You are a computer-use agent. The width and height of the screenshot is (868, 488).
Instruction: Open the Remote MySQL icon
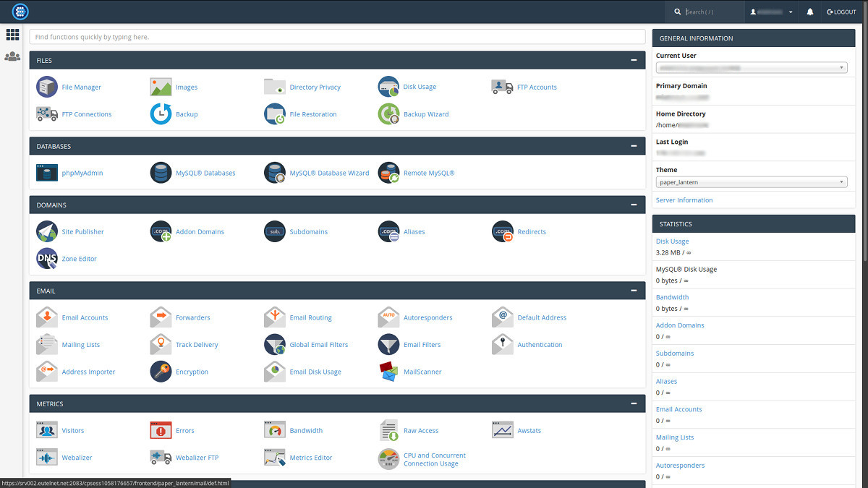[388, 173]
